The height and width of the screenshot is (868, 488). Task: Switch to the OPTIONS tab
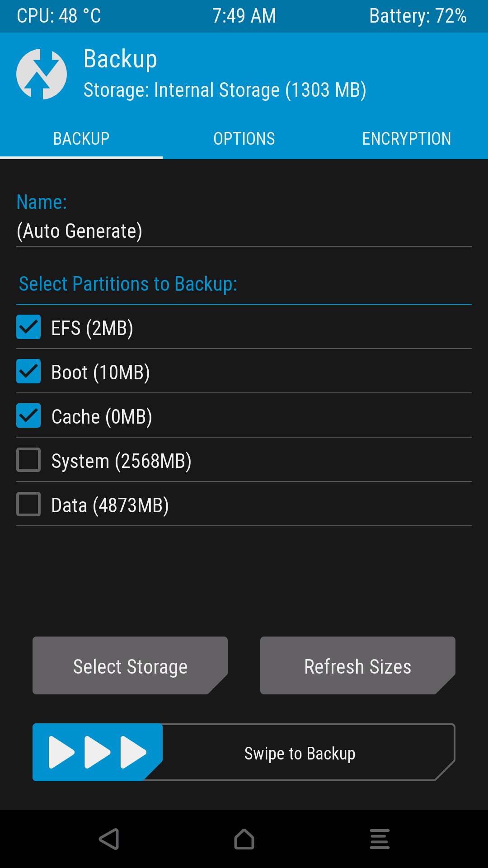click(244, 139)
